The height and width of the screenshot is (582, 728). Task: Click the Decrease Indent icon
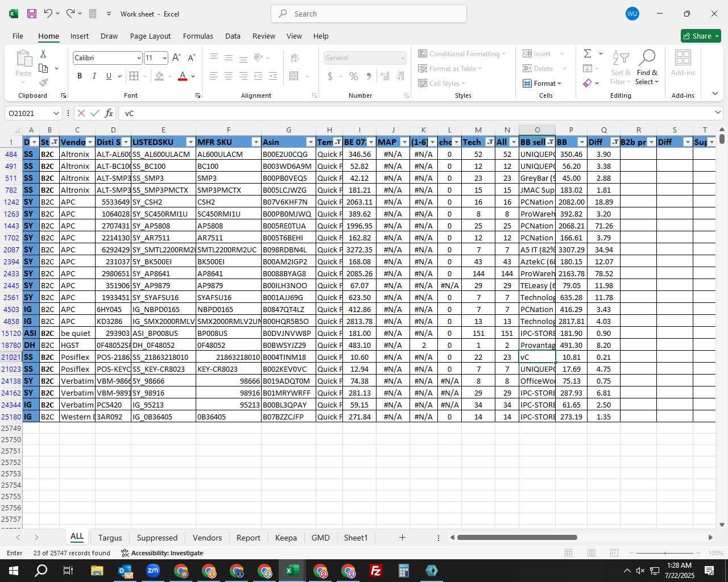[258, 76]
